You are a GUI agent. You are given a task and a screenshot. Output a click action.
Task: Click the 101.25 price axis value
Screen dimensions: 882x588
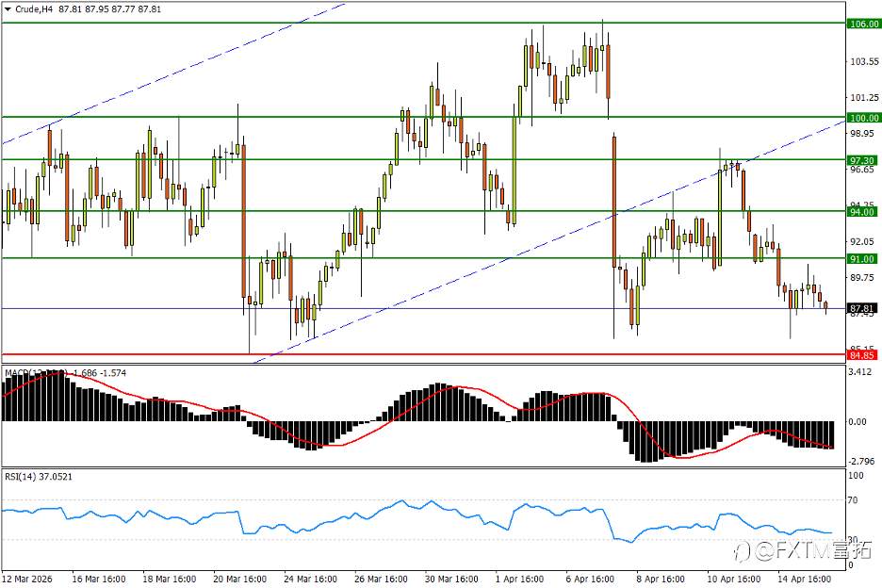(x=864, y=97)
